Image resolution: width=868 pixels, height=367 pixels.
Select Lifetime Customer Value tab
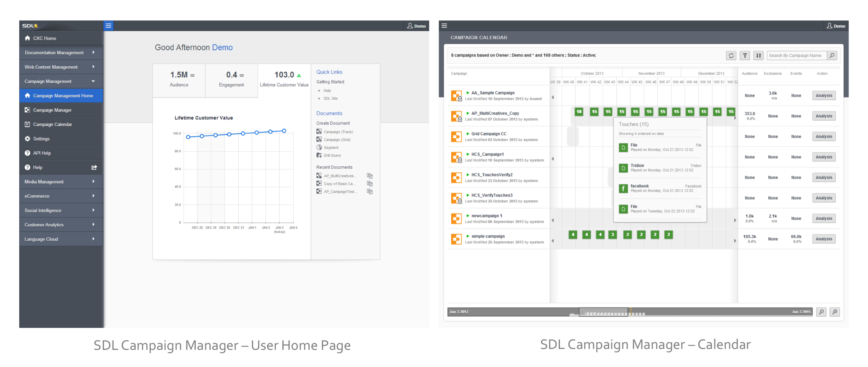[x=284, y=80]
